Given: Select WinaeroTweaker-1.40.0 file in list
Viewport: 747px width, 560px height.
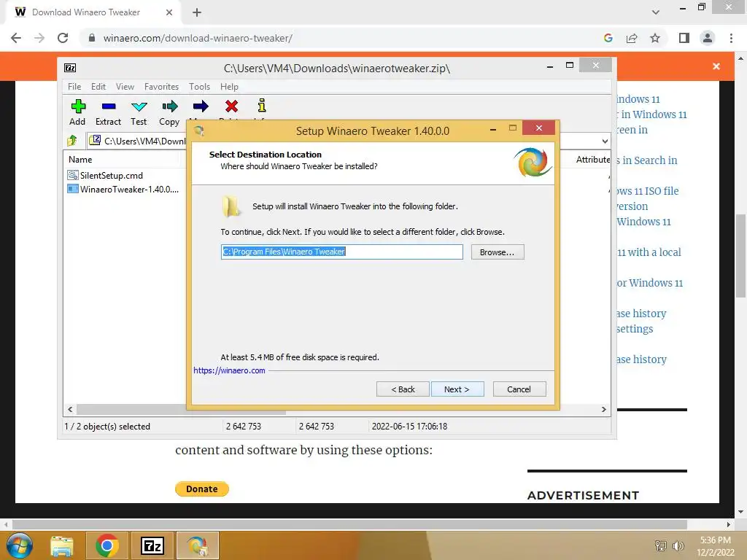Looking at the screenshot, I should tap(123, 189).
